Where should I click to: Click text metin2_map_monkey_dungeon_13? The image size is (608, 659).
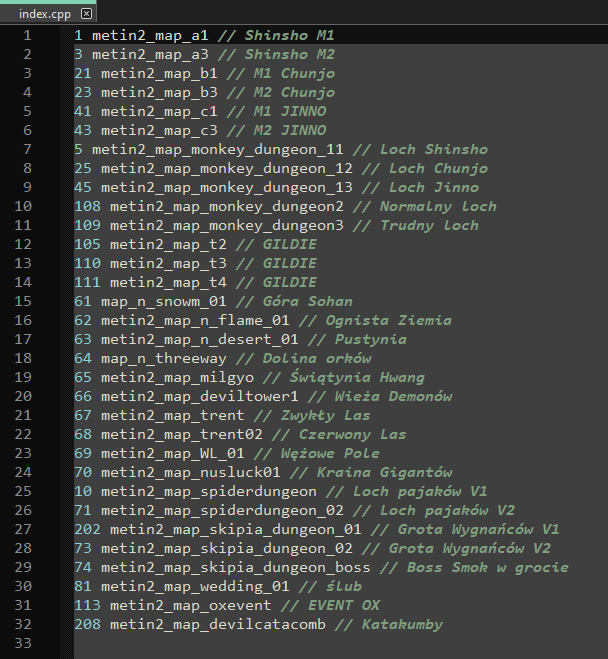pyautogui.click(x=226, y=187)
